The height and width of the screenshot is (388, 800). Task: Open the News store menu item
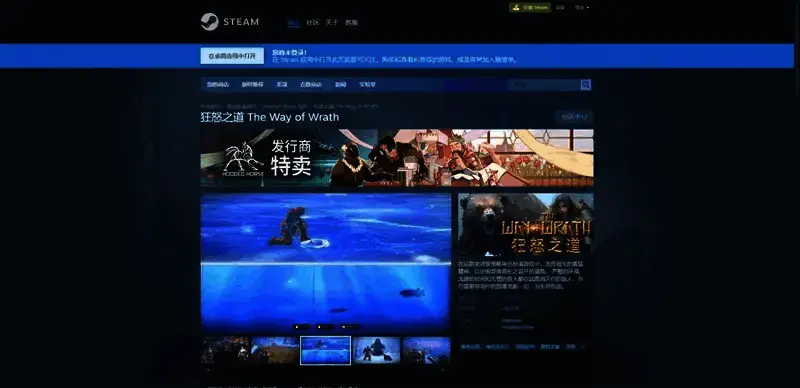(x=340, y=85)
